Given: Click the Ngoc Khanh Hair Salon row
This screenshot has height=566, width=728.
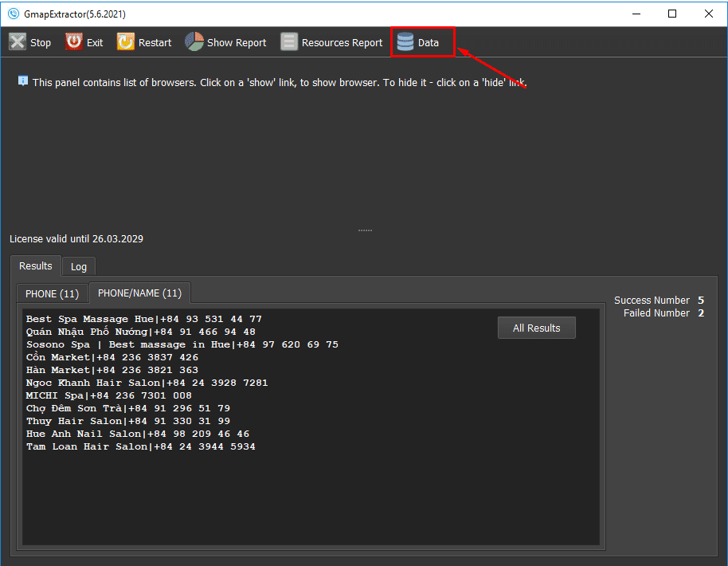Looking at the screenshot, I should pos(147,383).
